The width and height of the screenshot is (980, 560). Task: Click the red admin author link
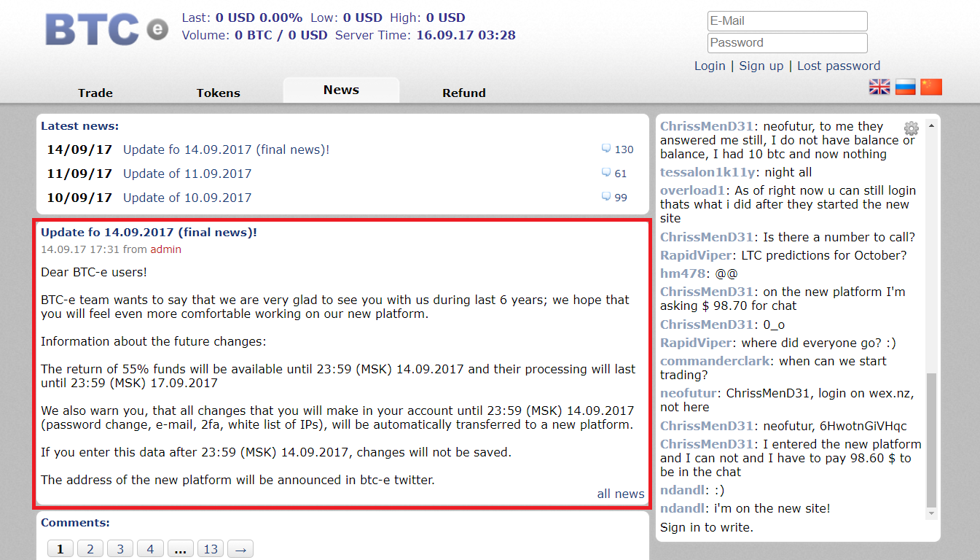pos(166,249)
